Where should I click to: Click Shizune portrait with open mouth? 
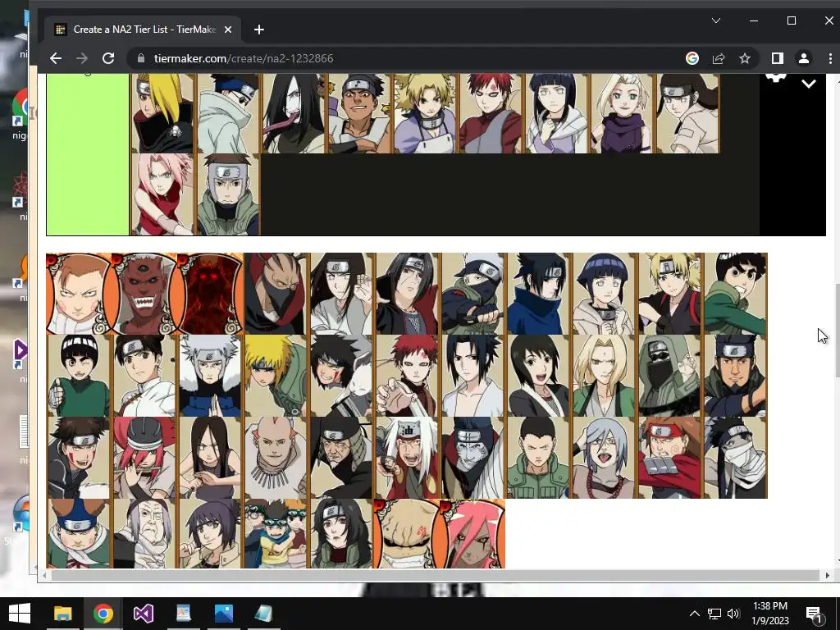point(538,376)
